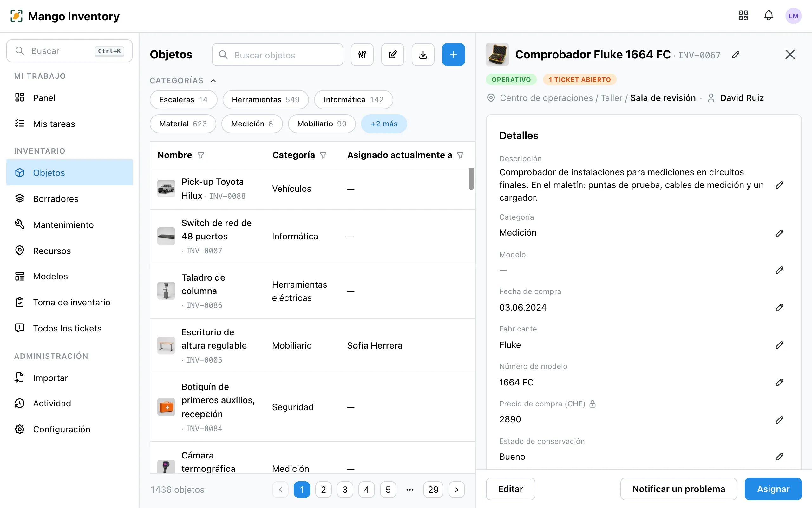The width and height of the screenshot is (812, 508).
Task: Click the Buscar objetos search field
Action: point(277,55)
